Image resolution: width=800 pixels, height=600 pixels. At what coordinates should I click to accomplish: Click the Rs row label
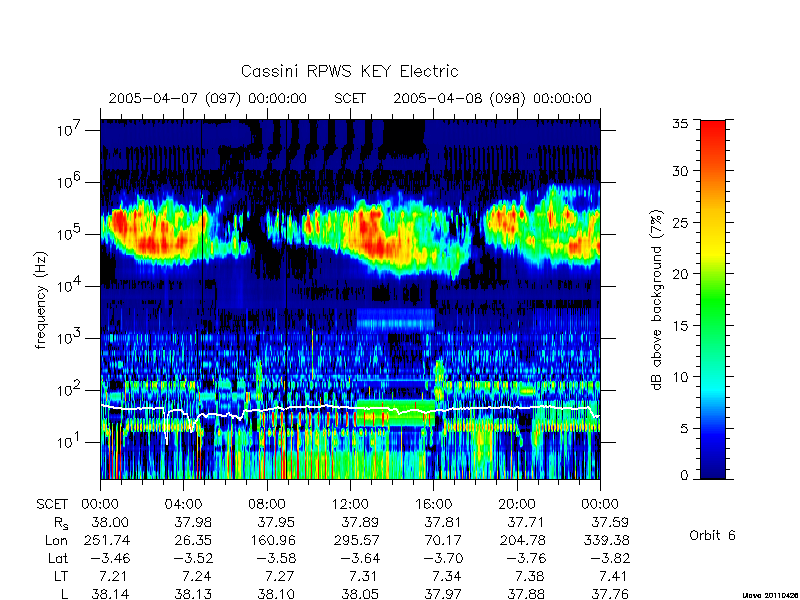click(x=61, y=523)
